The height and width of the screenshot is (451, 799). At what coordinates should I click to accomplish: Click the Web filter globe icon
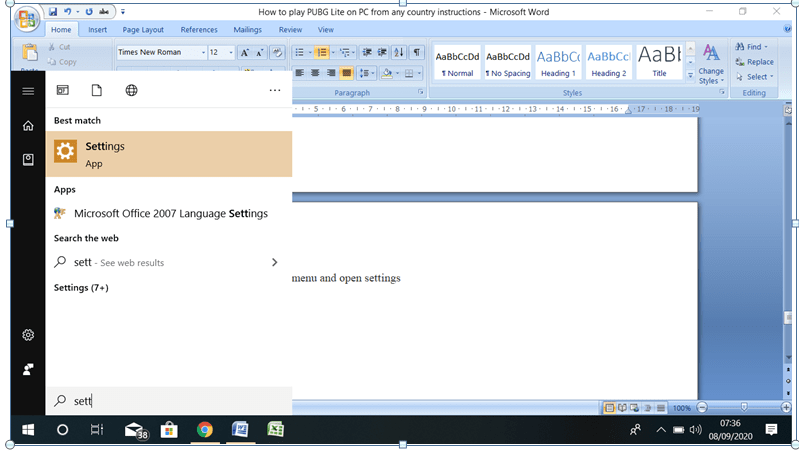(x=131, y=90)
